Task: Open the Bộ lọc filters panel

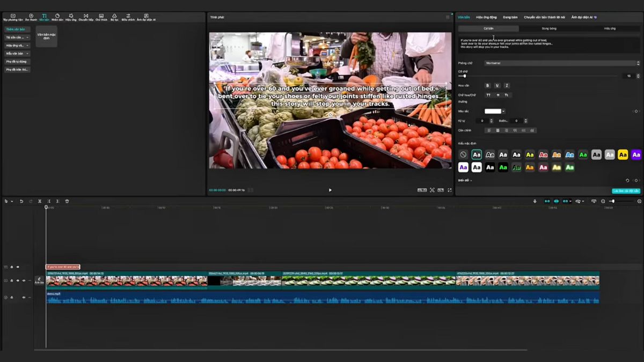Action: [x=115, y=16]
